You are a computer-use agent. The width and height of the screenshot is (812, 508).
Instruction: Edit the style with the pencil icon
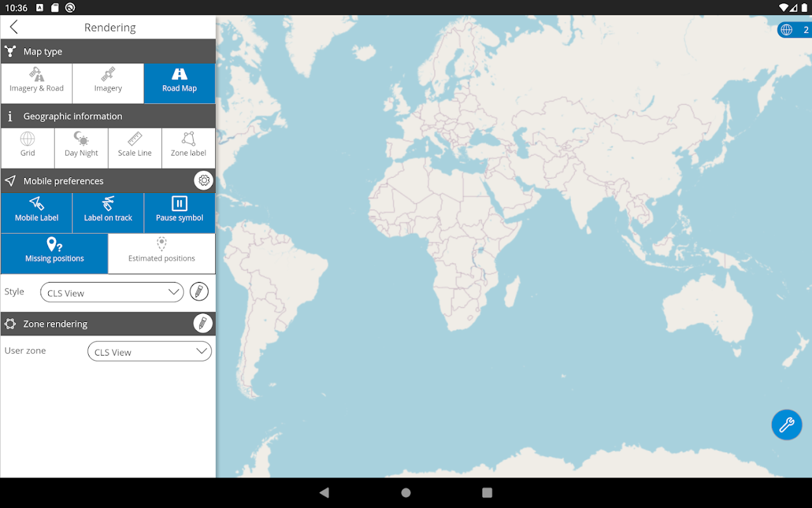click(x=199, y=292)
